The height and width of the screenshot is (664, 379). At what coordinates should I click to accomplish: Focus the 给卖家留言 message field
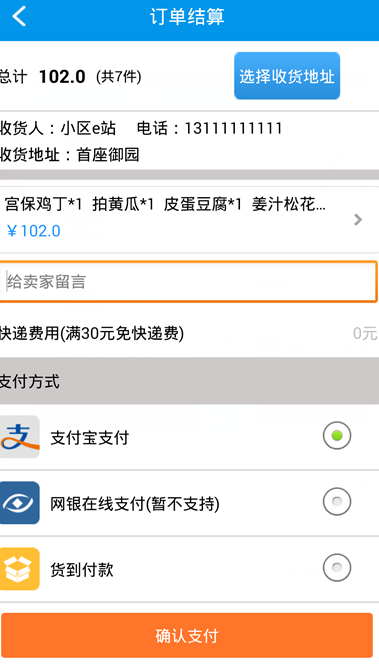pyautogui.click(x=188, y=282)
